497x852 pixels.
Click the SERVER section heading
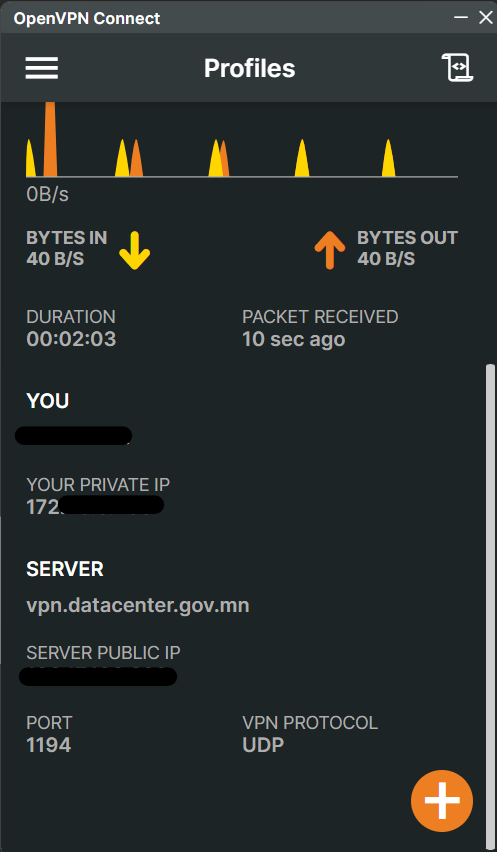coord(65,569)
